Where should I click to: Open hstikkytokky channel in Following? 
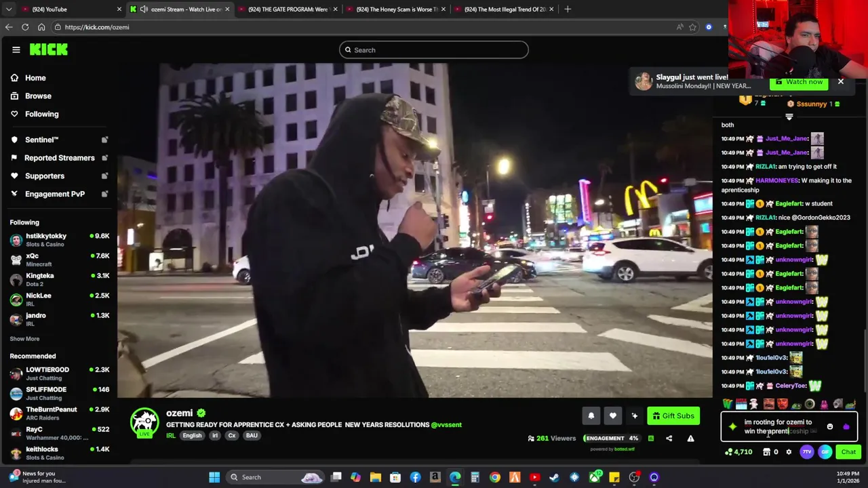(60, 240)
